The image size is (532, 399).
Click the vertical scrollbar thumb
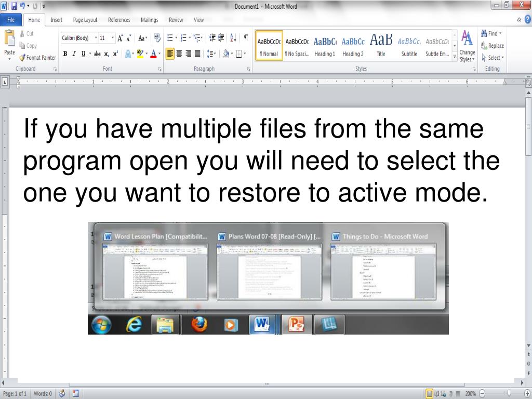point(528,126)
